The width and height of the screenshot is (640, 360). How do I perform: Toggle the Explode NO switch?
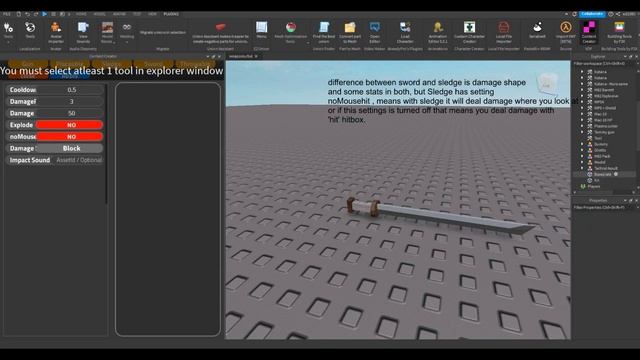tap(69, 125)
